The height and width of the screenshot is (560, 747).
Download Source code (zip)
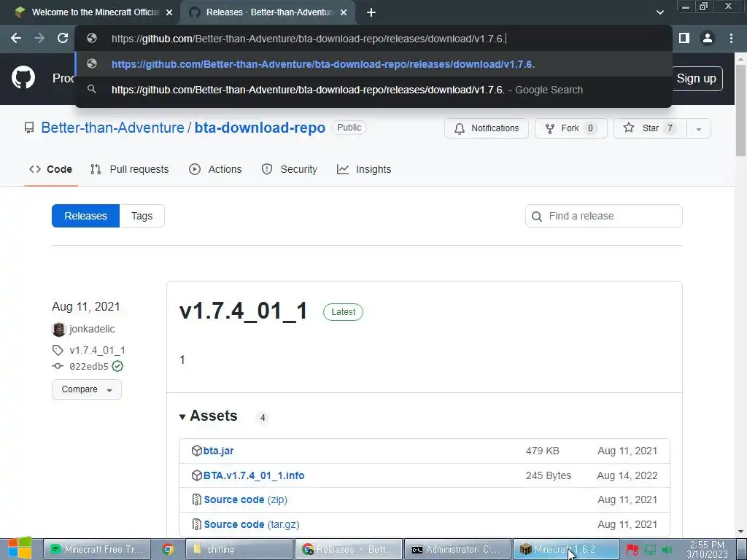point(245,499)
